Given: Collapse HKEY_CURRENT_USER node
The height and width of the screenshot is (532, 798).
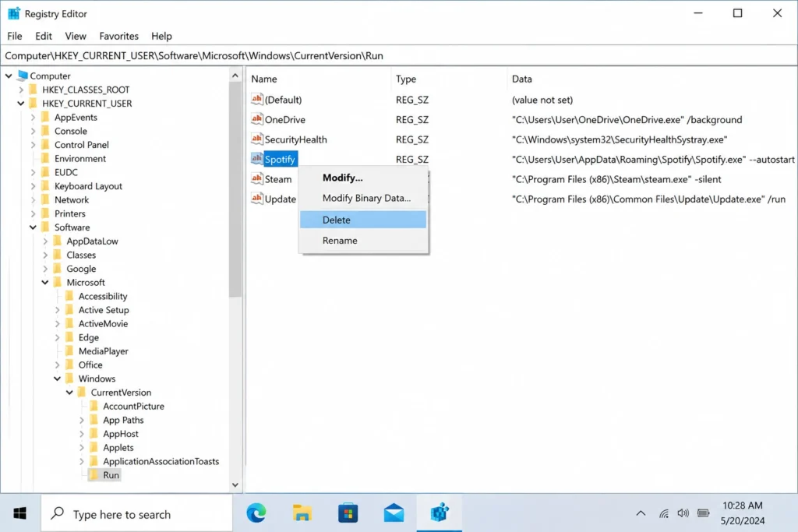Looking at the screenshot, I should [21, 104].
